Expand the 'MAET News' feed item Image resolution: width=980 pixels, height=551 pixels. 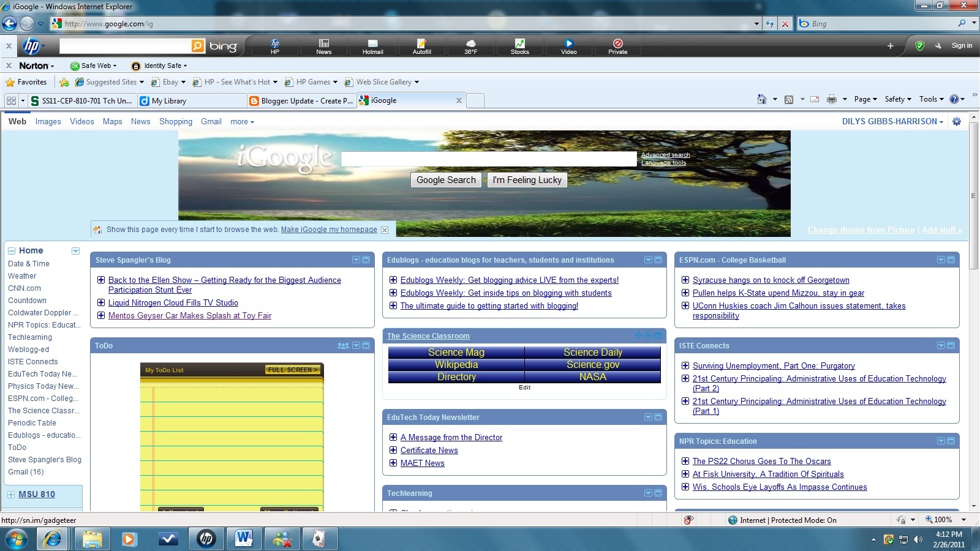tap(393, 463)
